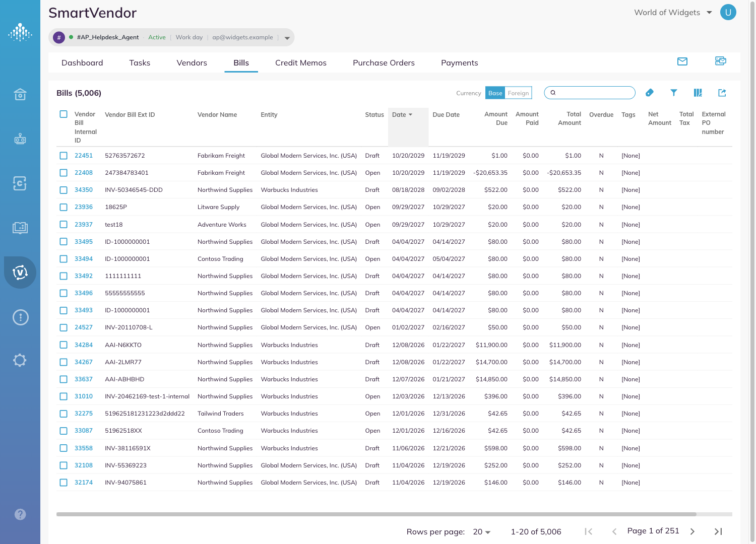Click the SmartVendor network logo icon
This screenshot has height=544, width=756.
(20, 33)
